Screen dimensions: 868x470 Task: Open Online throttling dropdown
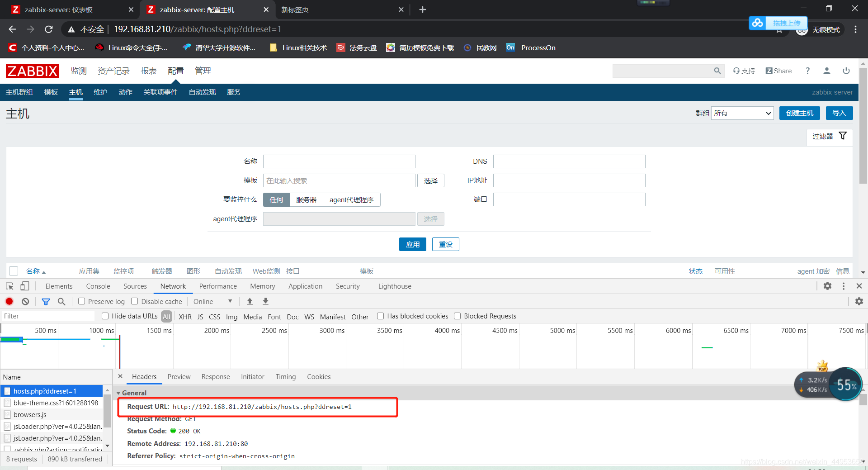[212, 301]
